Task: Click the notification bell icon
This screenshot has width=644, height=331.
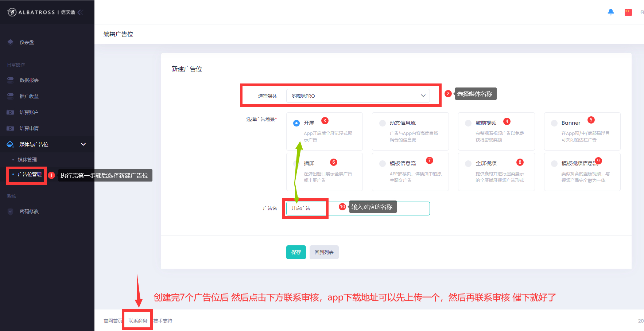Action: pos(611,12)
